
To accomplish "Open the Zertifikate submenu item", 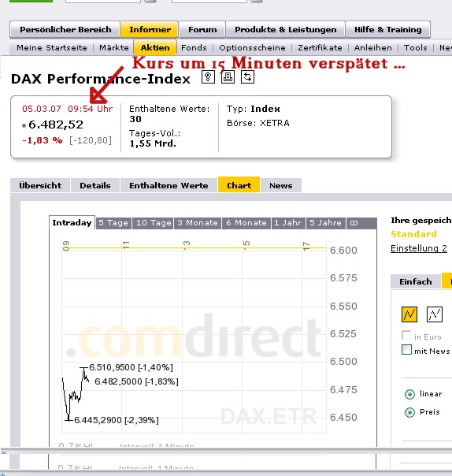I will point(320,47).
